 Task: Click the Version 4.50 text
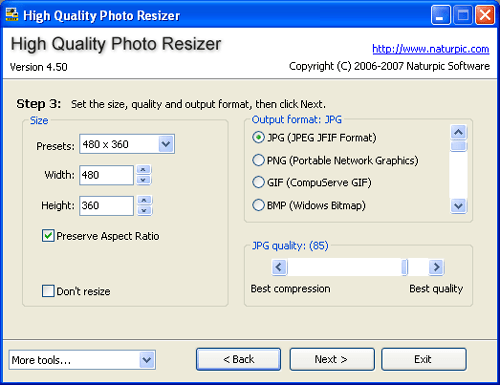tap(39, 67)
